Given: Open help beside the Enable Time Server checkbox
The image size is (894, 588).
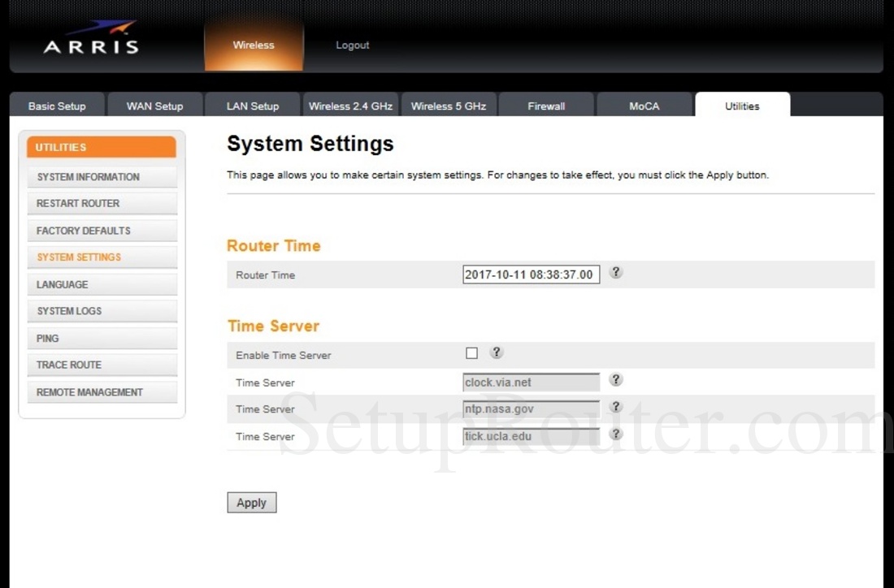Looking at the screenshot, I should [497, 352].
